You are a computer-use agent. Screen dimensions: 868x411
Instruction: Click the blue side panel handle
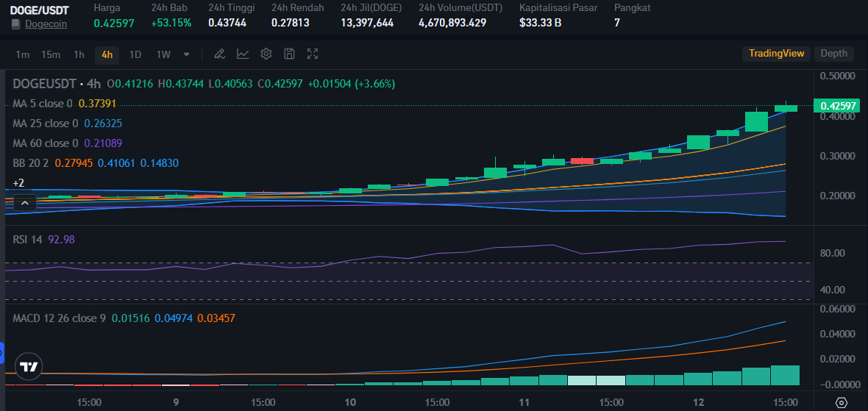(1, 353)
